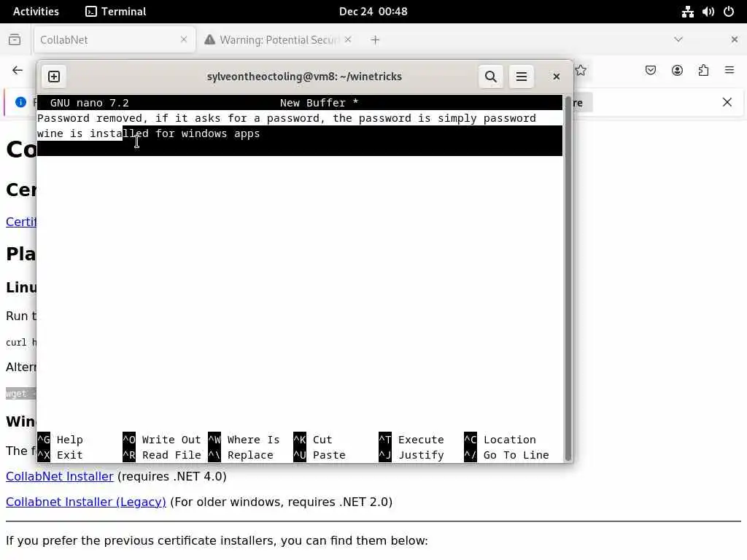
Task: Click the New Buffer * label
Action: click(319, 103)
